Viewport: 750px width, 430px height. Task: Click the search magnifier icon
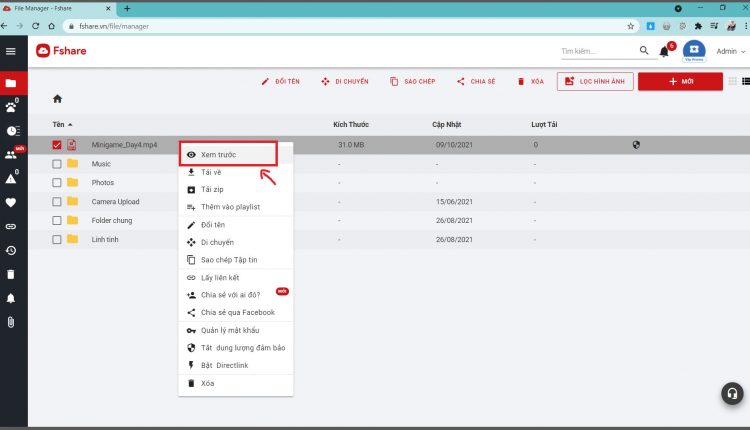644,50
